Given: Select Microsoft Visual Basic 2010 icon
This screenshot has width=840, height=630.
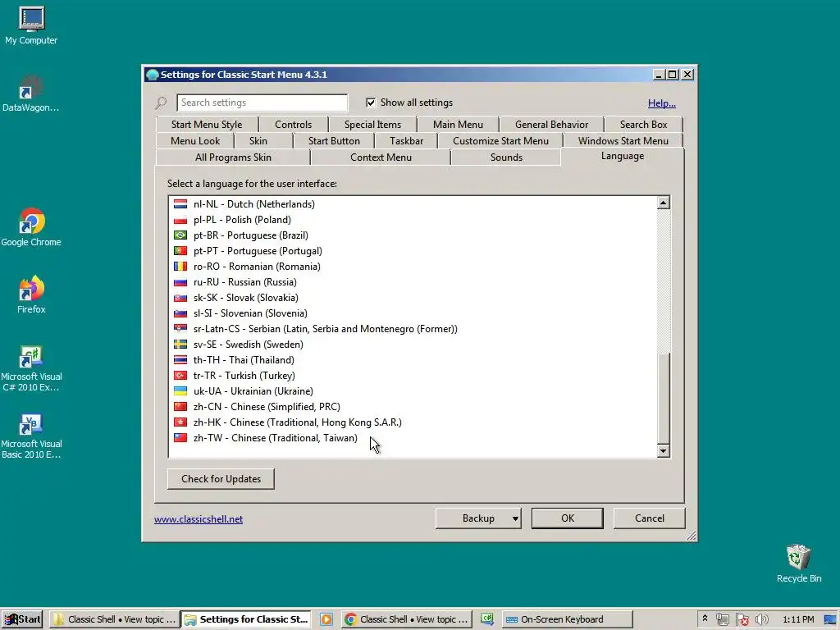Looking at the screenshot, I should (31, 424).
